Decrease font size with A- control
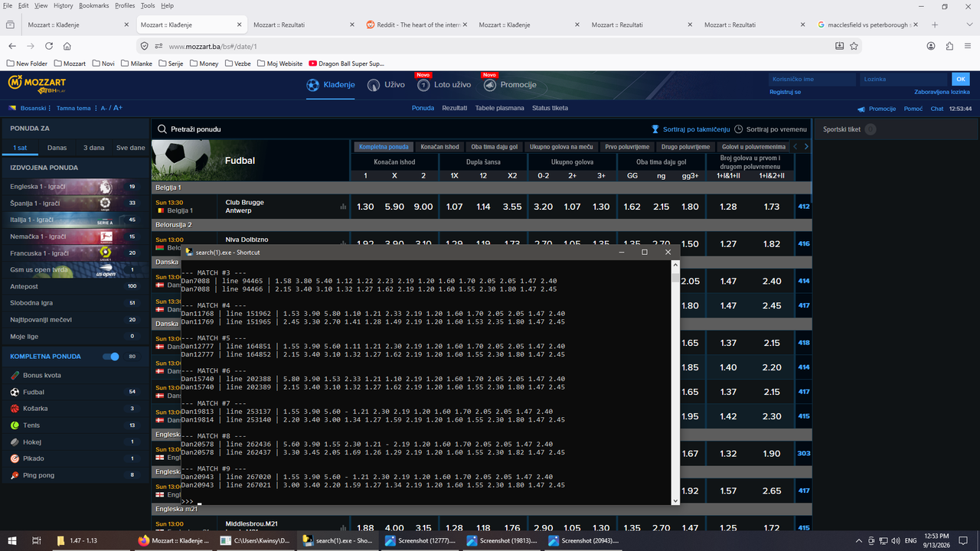 105,109
